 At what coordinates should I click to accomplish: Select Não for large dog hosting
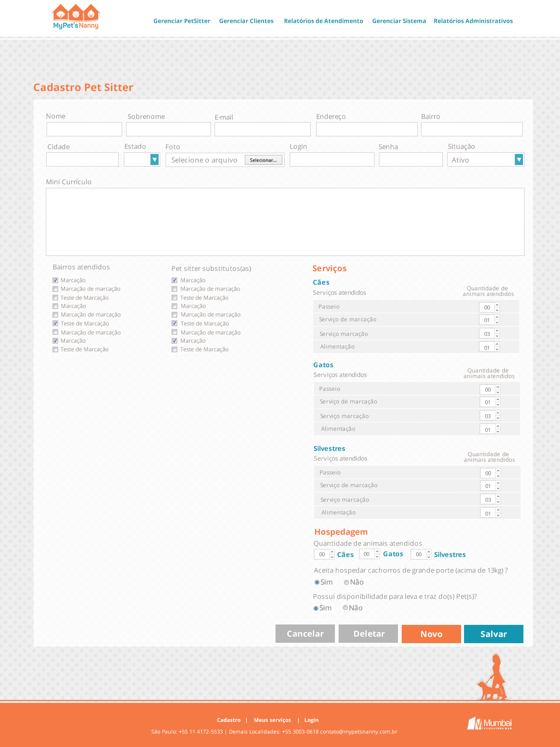(346, 582)
